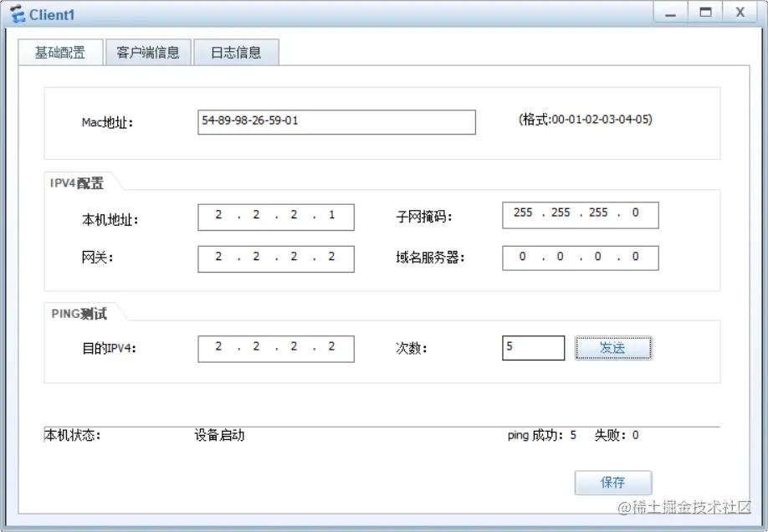Click the 网关 address field
768x532 pixels.
(x=275, y=258)
